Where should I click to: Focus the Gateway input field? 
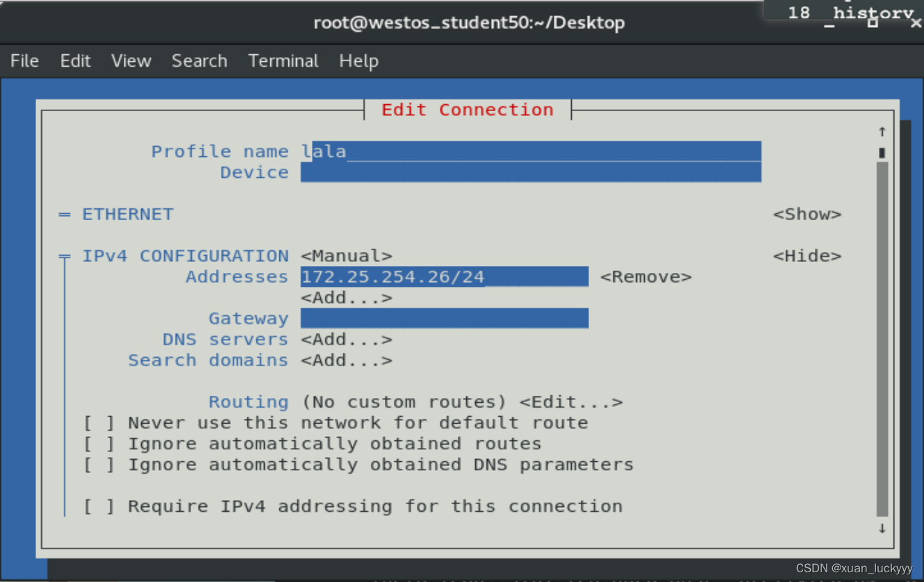445,319
